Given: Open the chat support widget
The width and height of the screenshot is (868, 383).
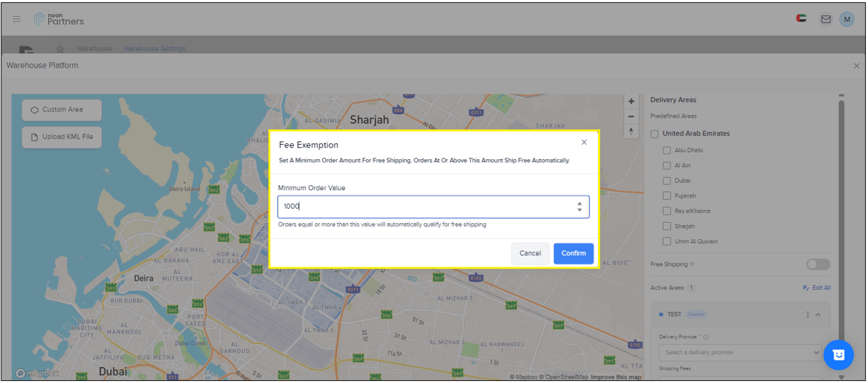Looking at the screenshot, I should [x=838, y=355].
